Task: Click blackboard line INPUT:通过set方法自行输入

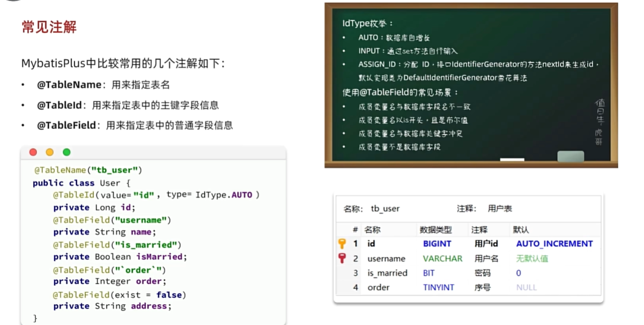Action: 408,51
